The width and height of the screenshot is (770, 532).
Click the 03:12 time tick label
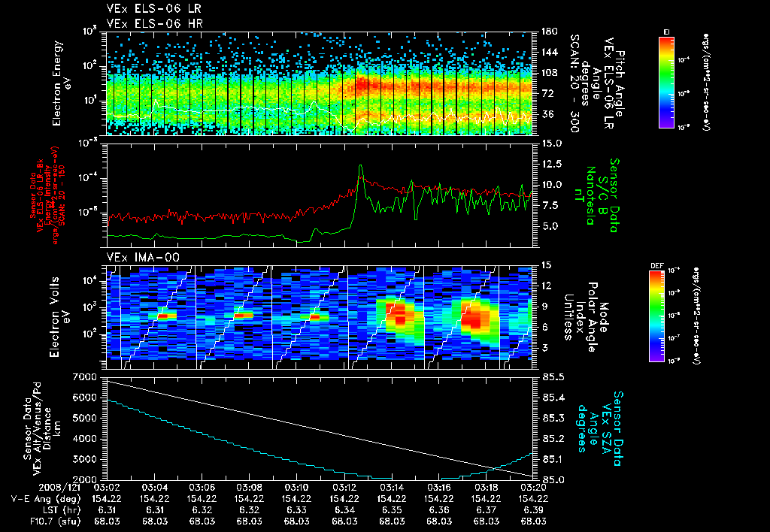click(x=344, y=488)
